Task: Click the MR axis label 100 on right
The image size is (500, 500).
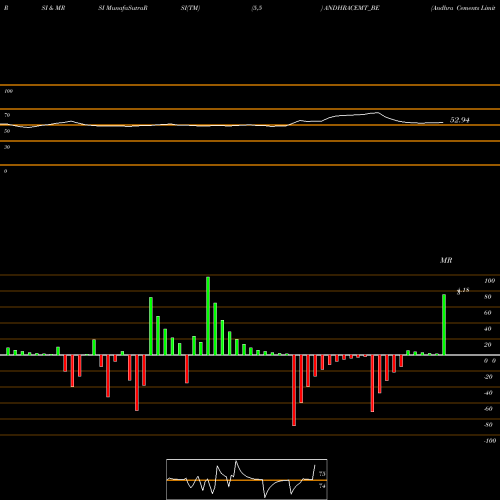Action: 490,281
